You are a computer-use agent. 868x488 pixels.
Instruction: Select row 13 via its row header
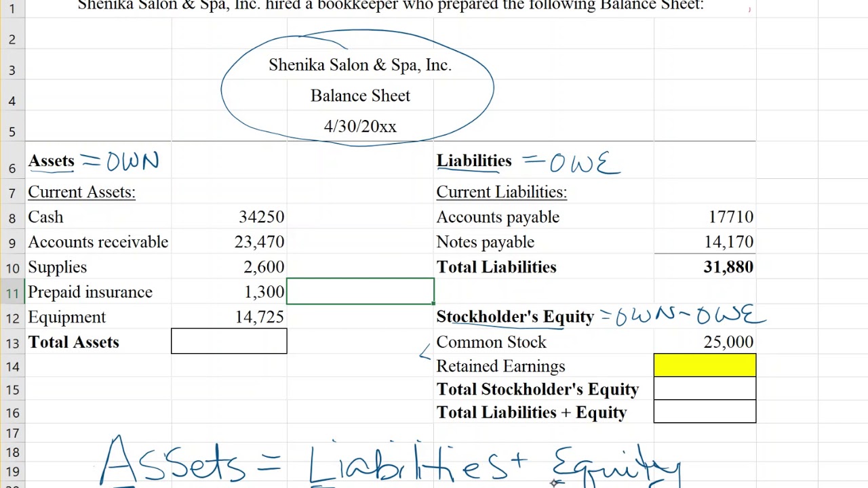[12, 342]
